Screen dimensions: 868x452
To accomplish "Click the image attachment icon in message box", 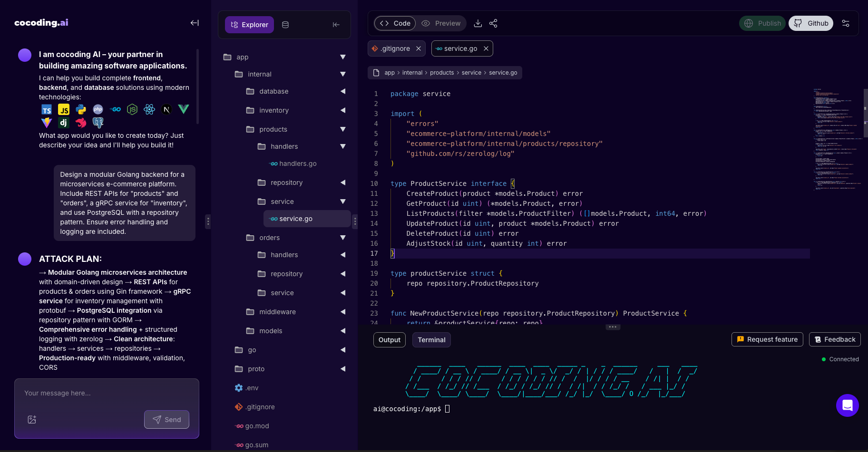I will (32, 419).
